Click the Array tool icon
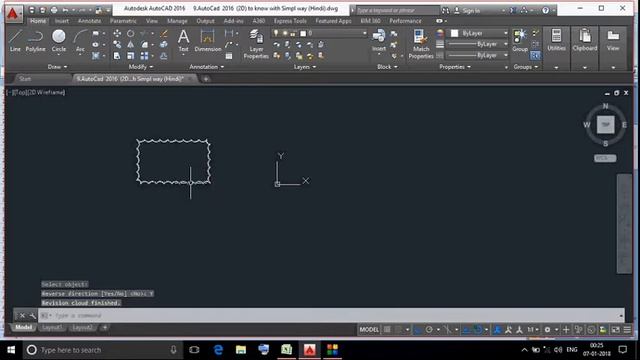This screenshot has width=640, height=360. click(x=144, y=56)
